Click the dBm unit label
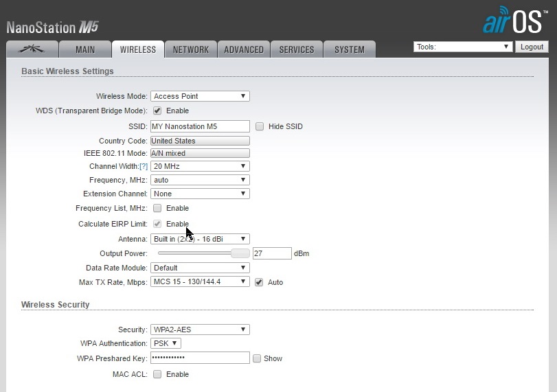The height and width of the screenshot is (392, 557). coord(302,253)
